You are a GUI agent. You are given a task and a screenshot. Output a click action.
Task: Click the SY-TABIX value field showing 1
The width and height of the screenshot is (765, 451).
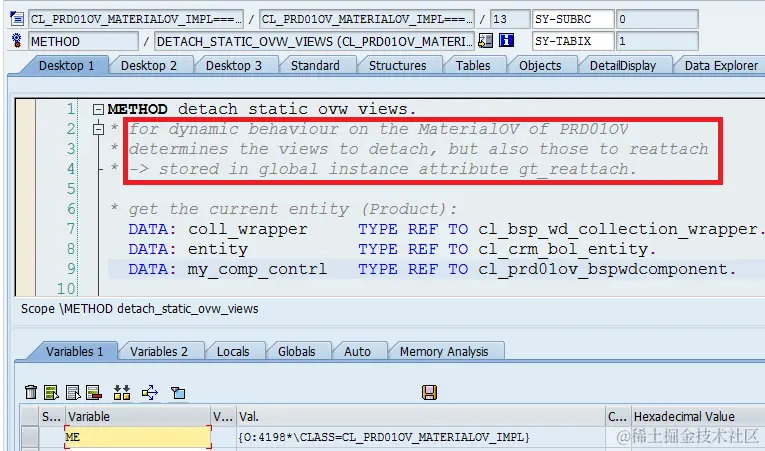657,41
